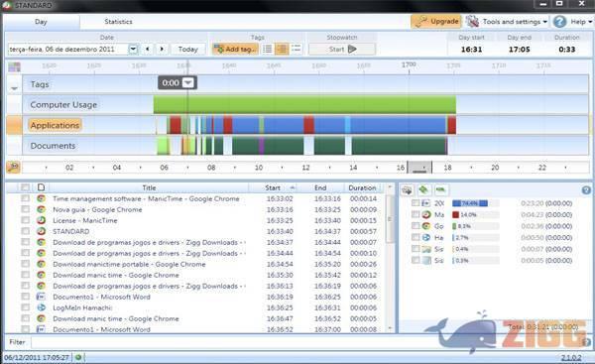
Task: Start the Stopwatch
Action: point(342,49)
